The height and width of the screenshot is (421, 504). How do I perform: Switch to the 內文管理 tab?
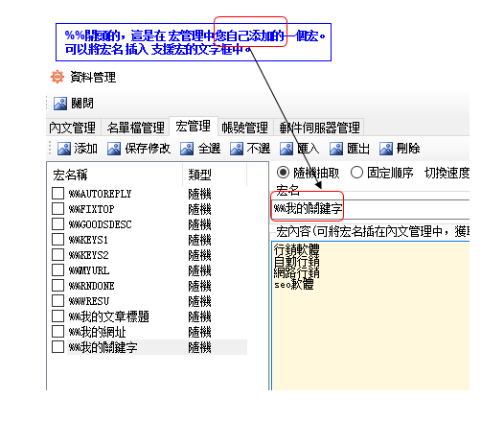pyautogui.click(x=72, y=128)
